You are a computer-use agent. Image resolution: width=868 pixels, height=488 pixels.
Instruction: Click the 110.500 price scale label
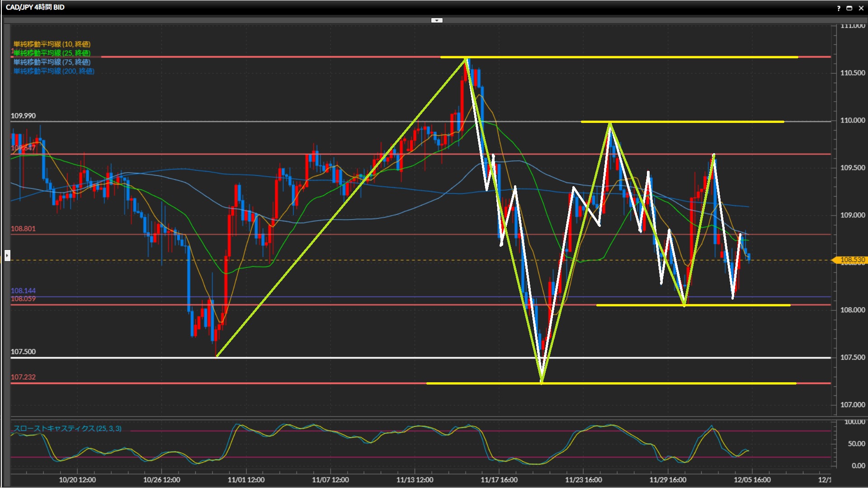point(852,73)
